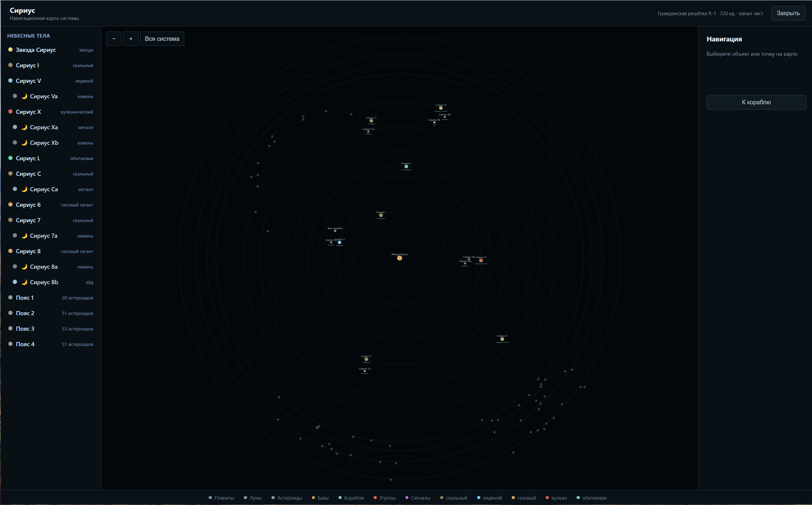
Task: Click the 'Сириус I' planet on map
Action: coord(381,215)
